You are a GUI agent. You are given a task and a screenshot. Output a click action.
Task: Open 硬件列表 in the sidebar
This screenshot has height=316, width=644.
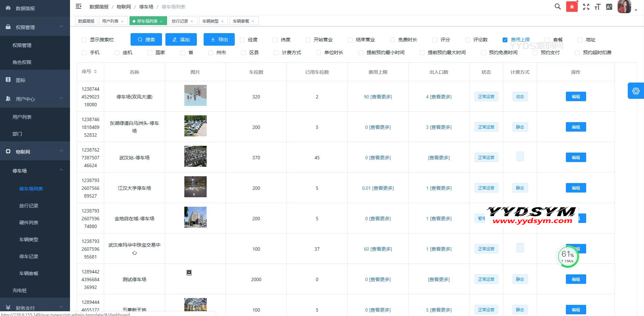point(29,223)
